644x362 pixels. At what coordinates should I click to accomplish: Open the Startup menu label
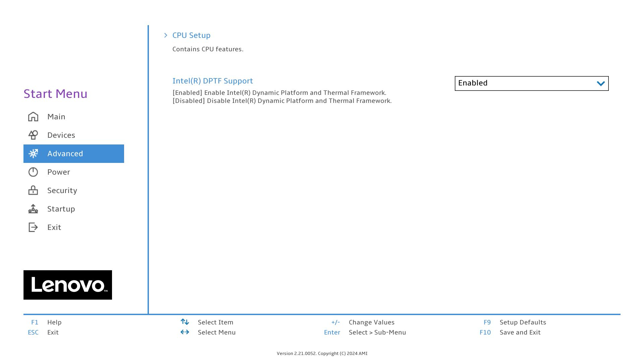[x=61, y=209]
